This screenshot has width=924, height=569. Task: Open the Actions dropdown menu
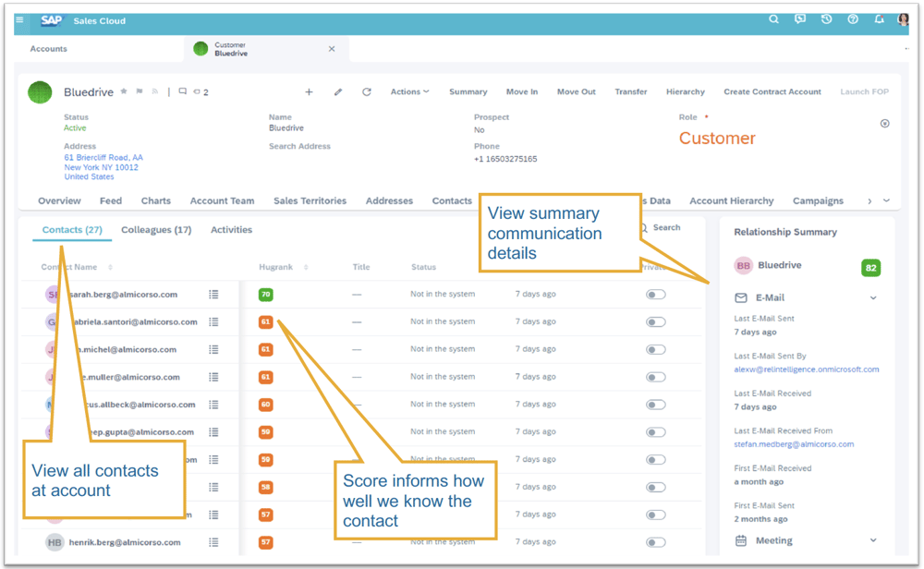(x=409, y=91)
